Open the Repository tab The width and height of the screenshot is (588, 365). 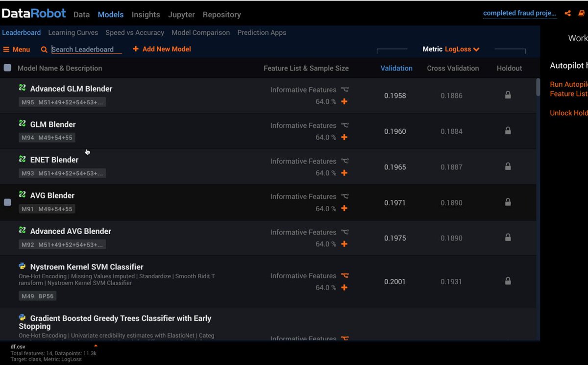tap(221, 15)
